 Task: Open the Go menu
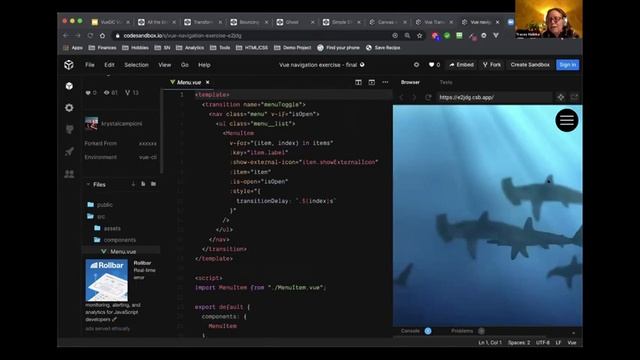pyautogui.click(x=185, y=65)
